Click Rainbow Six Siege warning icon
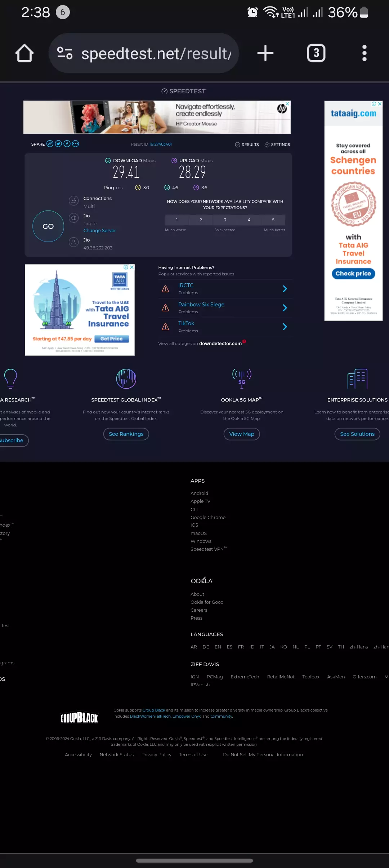Screen dimensions: 389x868 coord(165,308)
